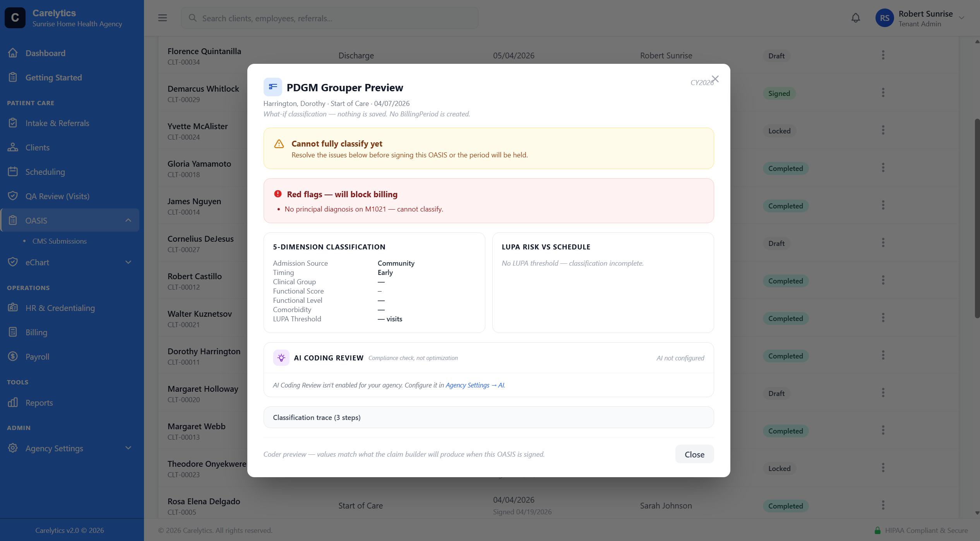Click the Getting Started clipboard icon
Image resolution: width=980 pixels, height=541 pixels.
tap(13, 77)
